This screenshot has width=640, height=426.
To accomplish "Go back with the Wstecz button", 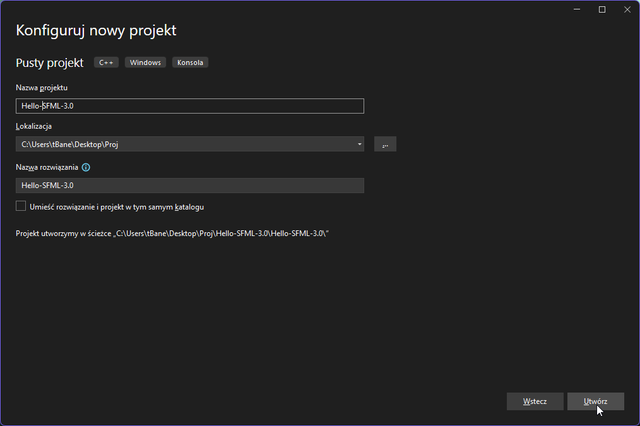I will click(535, 402).
